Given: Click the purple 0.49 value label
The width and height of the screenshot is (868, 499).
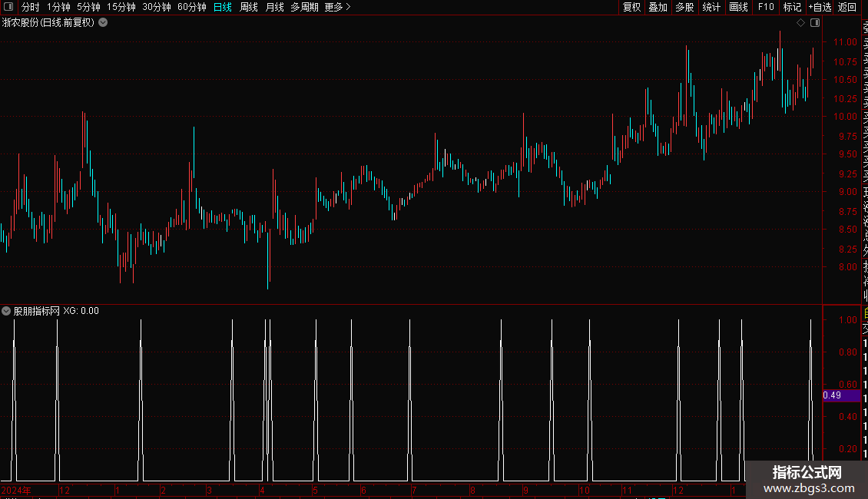Looking at the screenshot, I should [841, 395].
